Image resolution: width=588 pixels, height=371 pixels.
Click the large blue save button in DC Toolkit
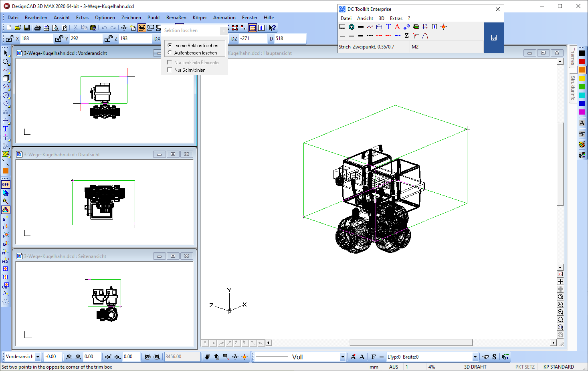pos(493,38)
